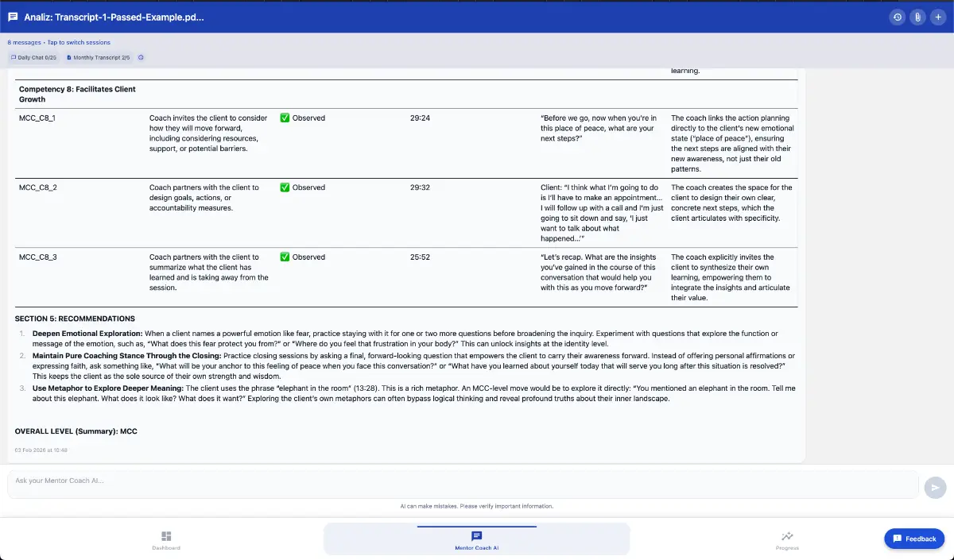The image size is (954, 560).
Task: Open session history via clock icon
Action: pyautogui.click(x=897, y=17)
